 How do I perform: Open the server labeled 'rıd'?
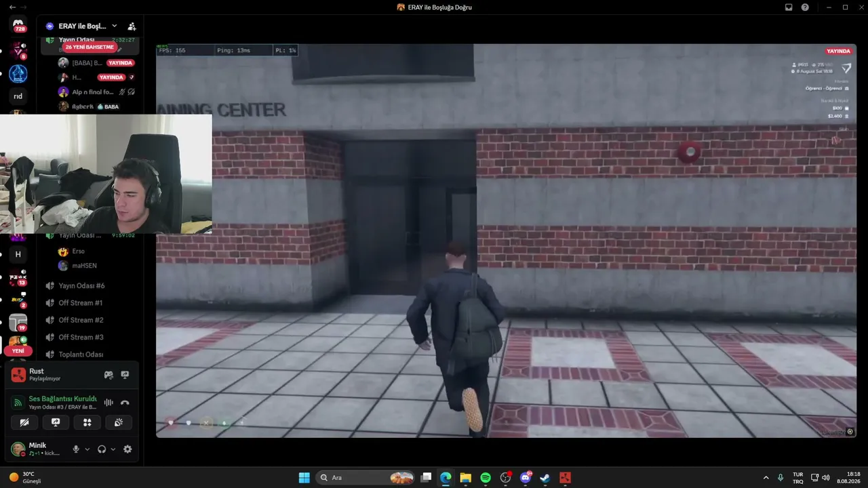point(18,96)
